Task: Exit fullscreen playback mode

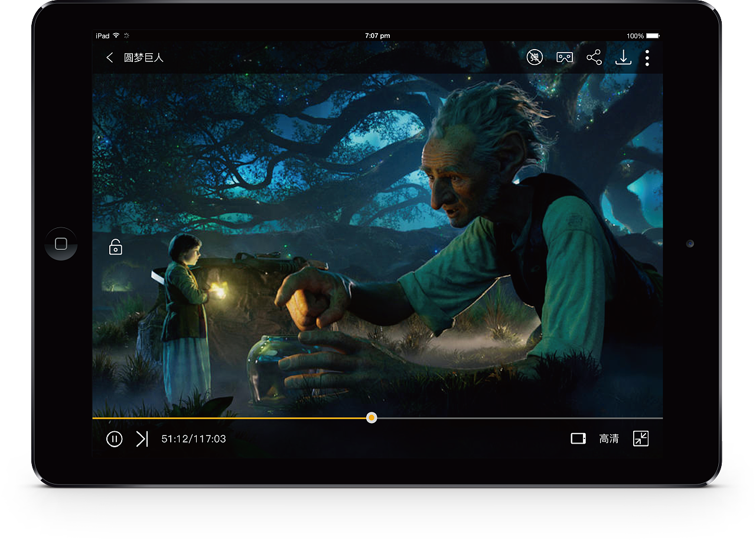Action: tap(640, 439)
